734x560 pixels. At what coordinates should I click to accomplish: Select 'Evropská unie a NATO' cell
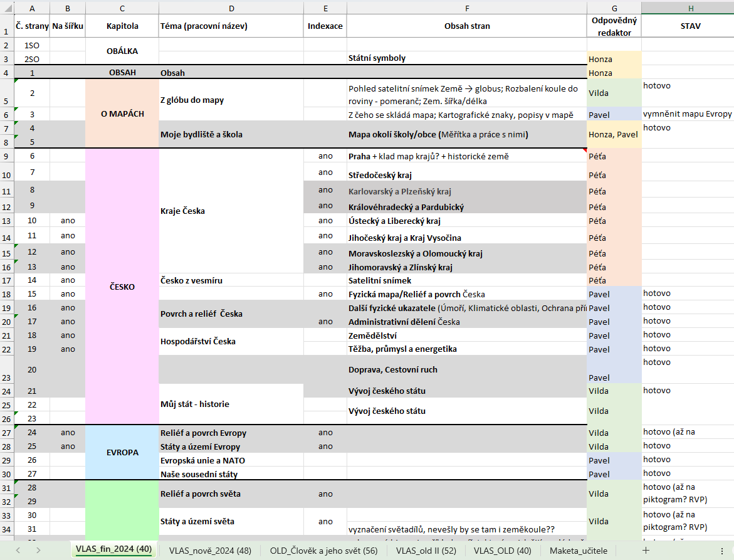(x=231, y=460)
